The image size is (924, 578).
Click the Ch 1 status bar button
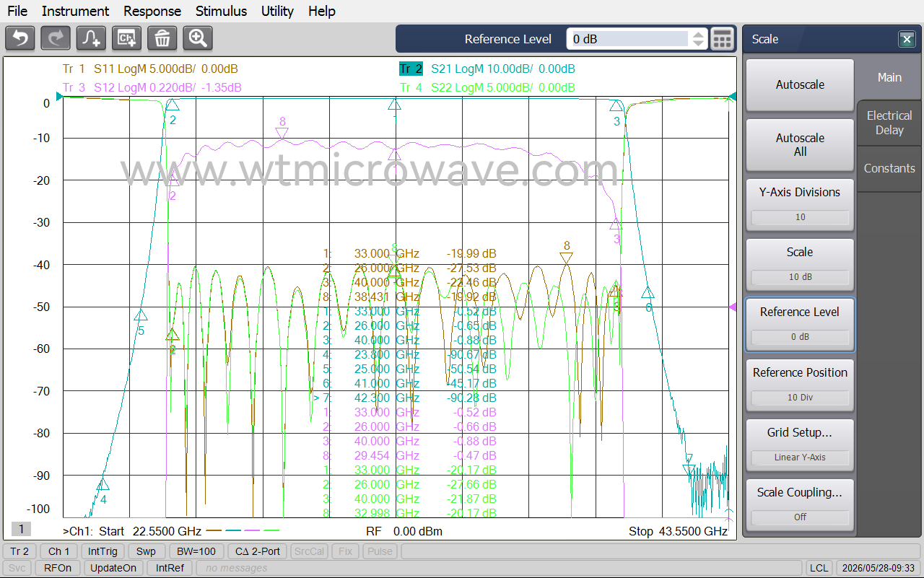(58, 551)
